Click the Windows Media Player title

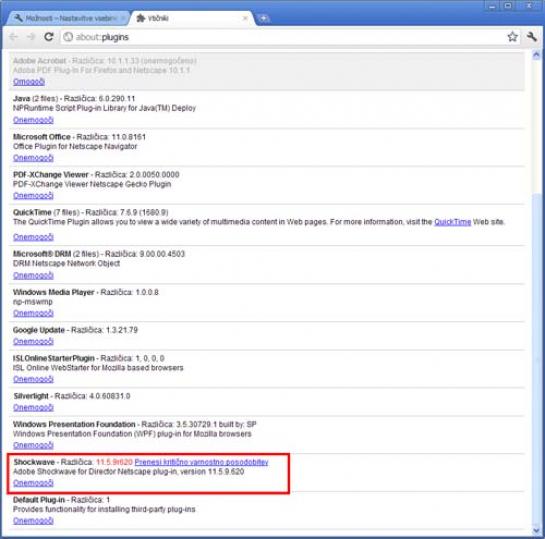(54, 292)
